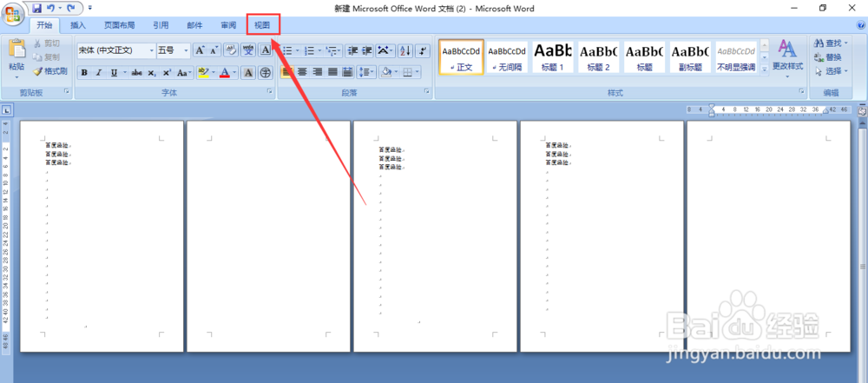Apply red font color
Viewport: 868px width, 383px height.
(224, 73)
